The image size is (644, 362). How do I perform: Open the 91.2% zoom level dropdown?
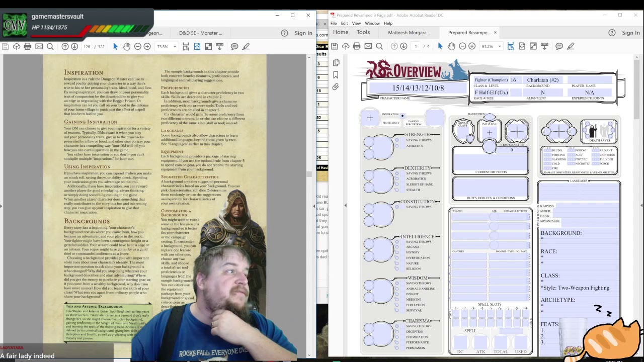500,46
